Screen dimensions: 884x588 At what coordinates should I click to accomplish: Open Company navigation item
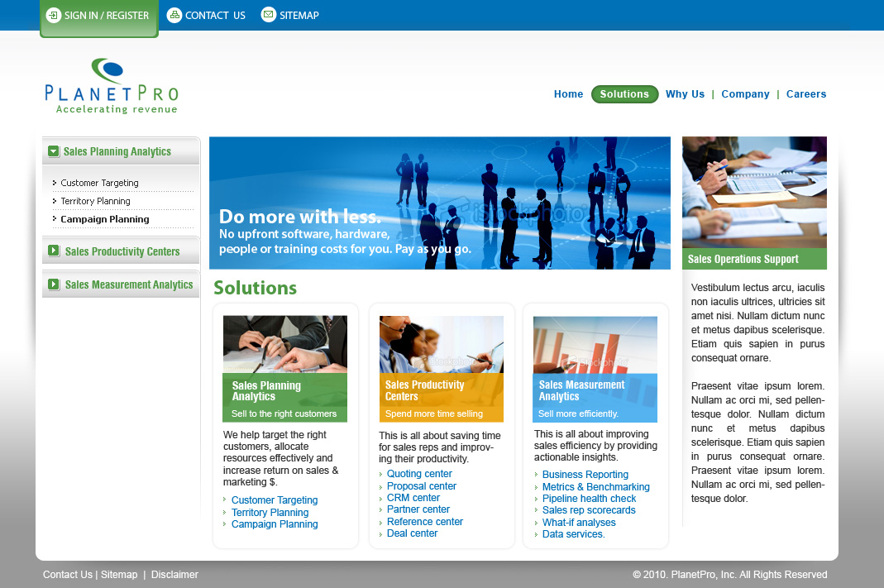coord(745,94)
